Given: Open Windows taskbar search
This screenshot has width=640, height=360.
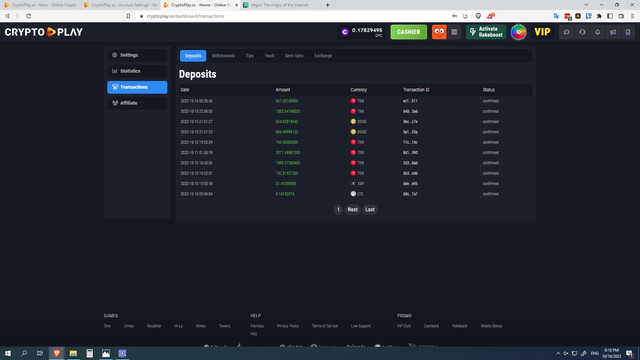Looking at the screenshot, I should [24, 353].
